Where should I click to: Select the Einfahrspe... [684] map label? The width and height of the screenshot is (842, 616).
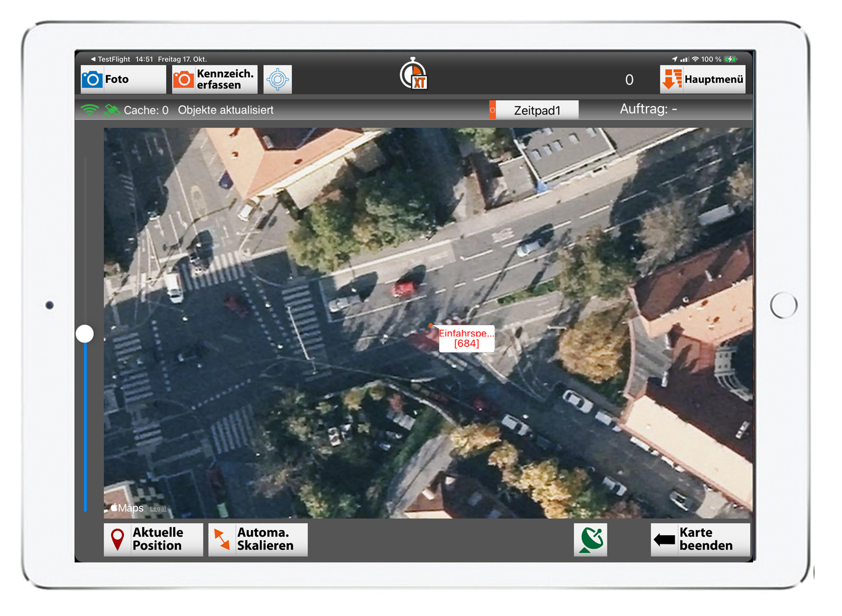coord(466,339)
